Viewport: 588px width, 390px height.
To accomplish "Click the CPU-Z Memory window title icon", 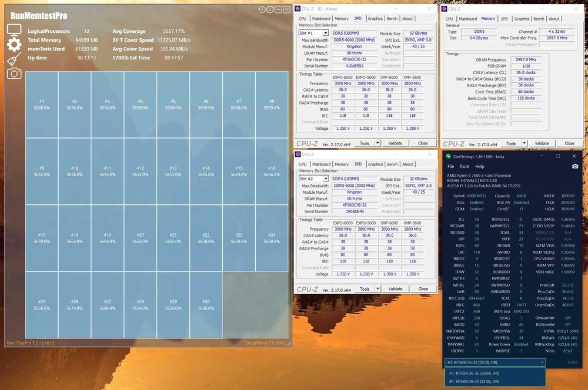I will [444, 9].
